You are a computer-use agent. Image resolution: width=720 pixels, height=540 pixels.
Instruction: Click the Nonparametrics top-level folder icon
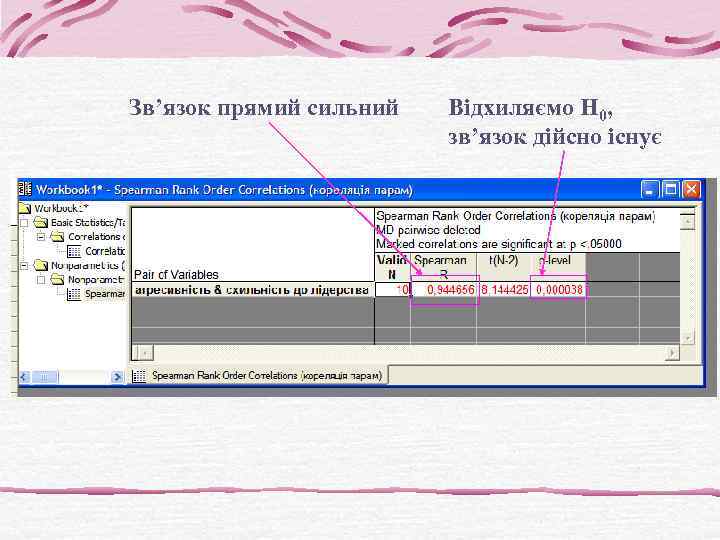click(x=41, y=265)
